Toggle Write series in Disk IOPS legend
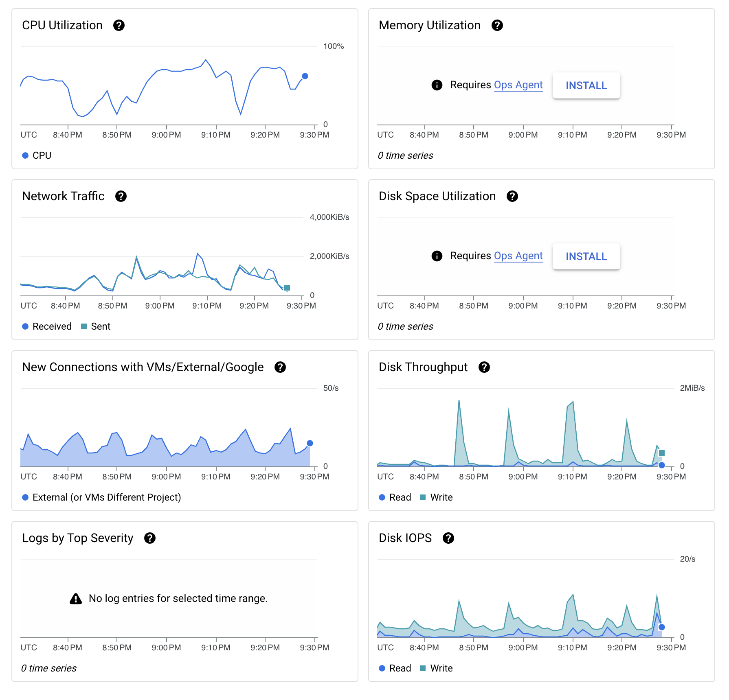 point(436,668)
